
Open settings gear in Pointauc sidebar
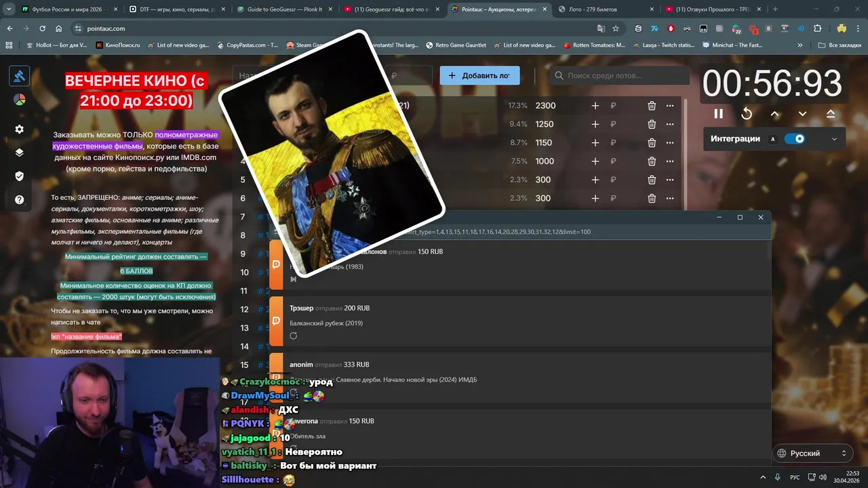[x=19, y=129]
